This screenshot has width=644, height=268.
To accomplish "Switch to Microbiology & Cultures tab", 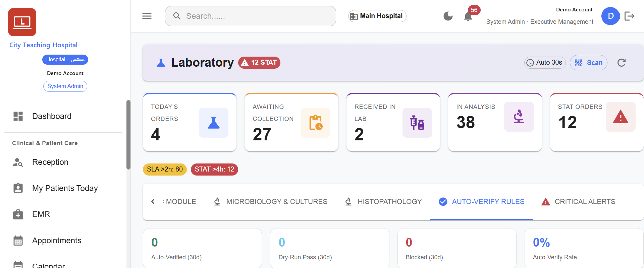I will pos(270,202).
